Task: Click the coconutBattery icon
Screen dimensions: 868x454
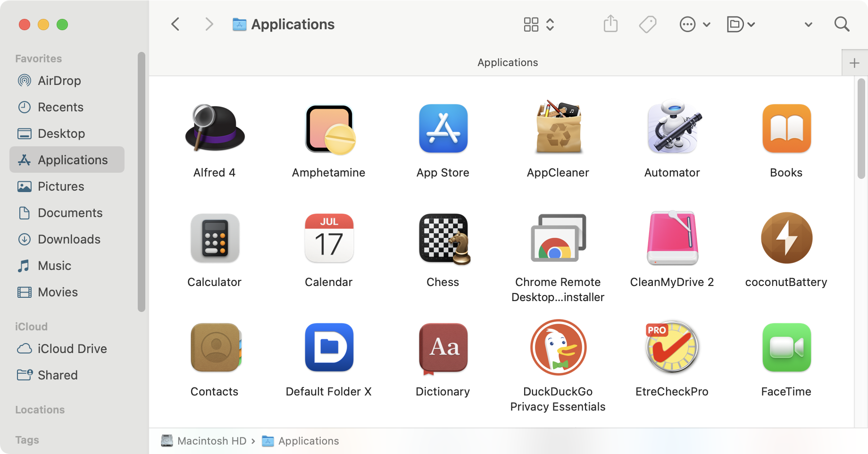Action: [x=786, y=238]
